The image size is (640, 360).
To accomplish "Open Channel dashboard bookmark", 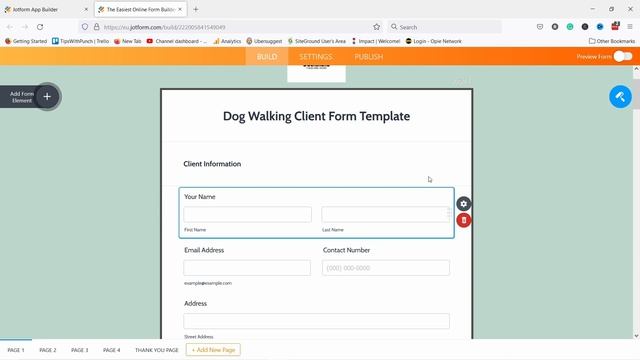I will coord(177,41).
